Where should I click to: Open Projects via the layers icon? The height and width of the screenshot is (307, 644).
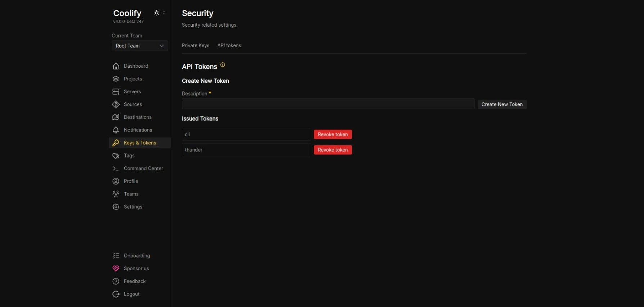click(116, 79)
